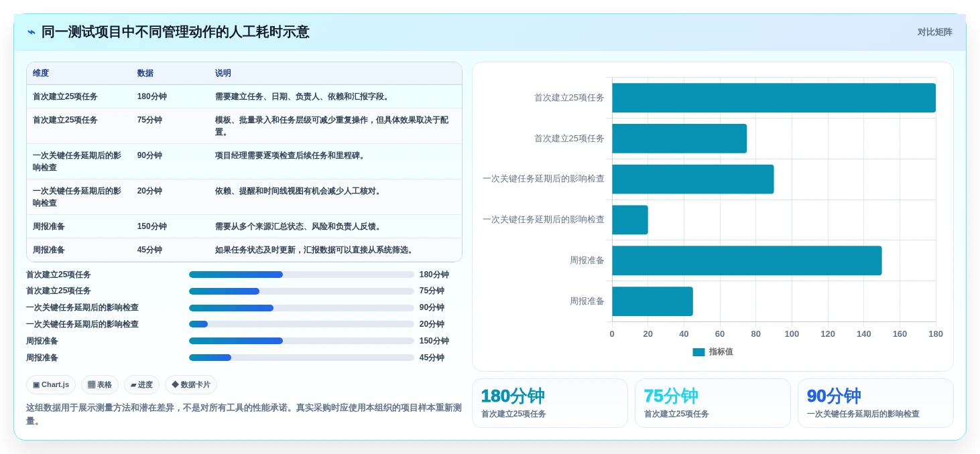Click the lightning icon beside the page title
The height and width of the screenshot is (454, 980).
pyautogui.click(x=32, y=32)
